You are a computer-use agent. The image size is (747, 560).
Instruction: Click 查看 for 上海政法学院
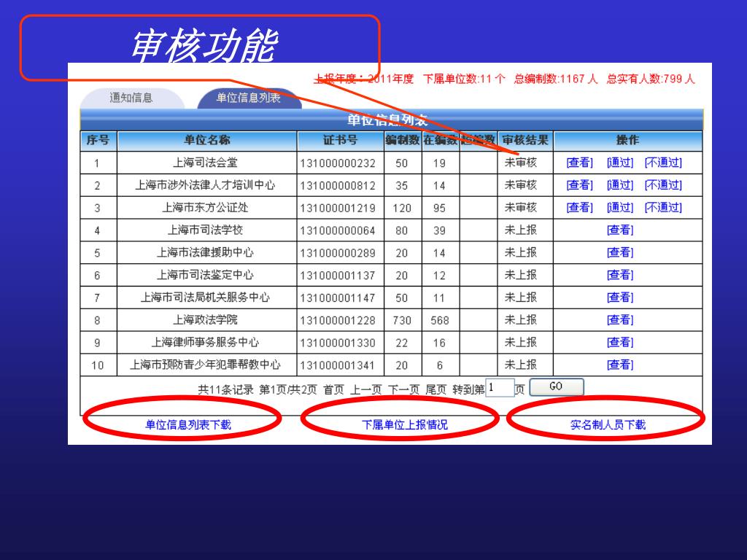click(x=620, y=319)
